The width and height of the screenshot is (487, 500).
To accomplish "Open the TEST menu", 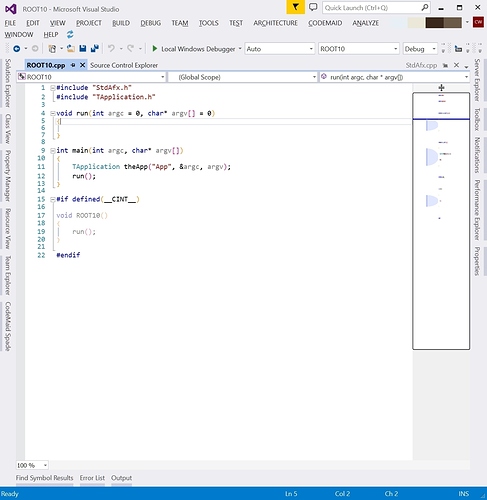I will point(236,23).
